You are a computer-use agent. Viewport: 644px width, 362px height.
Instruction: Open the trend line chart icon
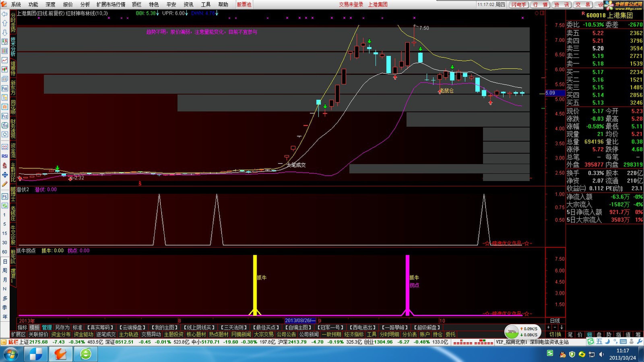click(5, 60)
